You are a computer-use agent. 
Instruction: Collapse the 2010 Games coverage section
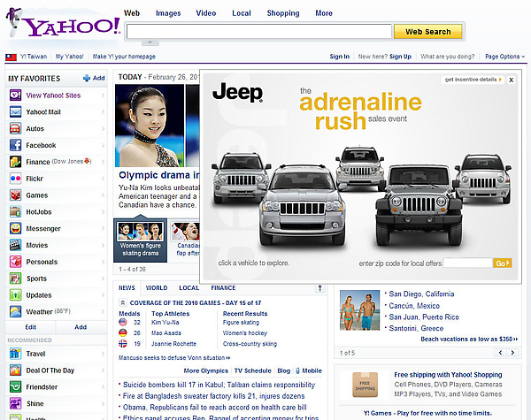click(x=123, y=302)
